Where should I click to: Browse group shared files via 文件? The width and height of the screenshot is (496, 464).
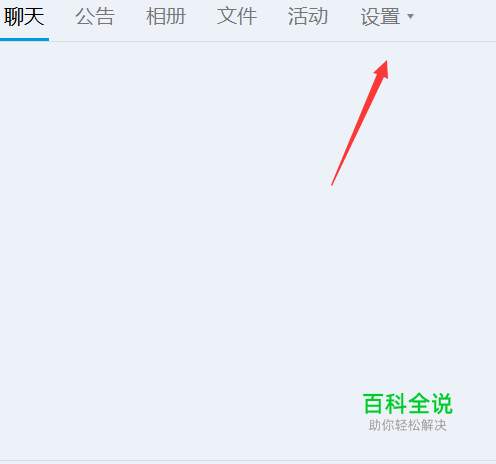coord(237,16)
